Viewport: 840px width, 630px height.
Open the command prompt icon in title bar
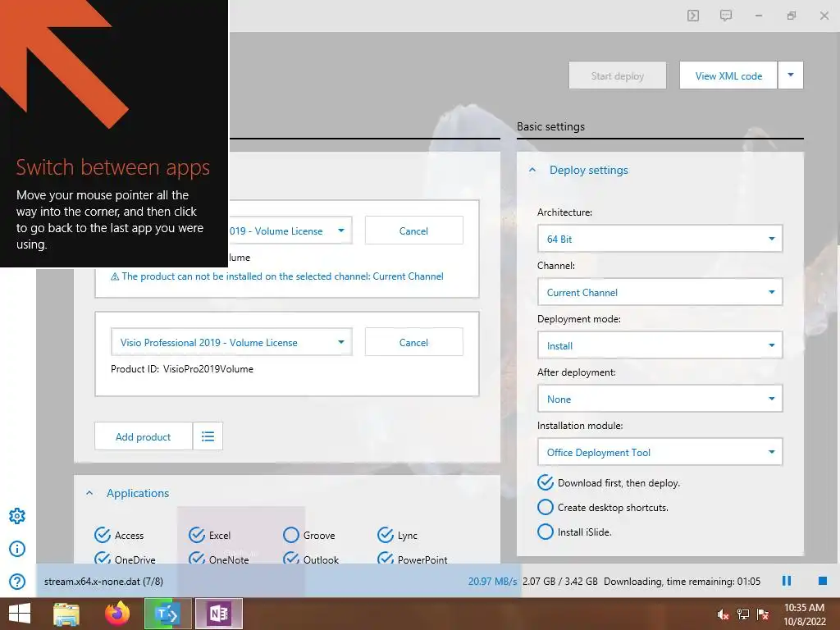pyautogui.click(x=693, y=16)
